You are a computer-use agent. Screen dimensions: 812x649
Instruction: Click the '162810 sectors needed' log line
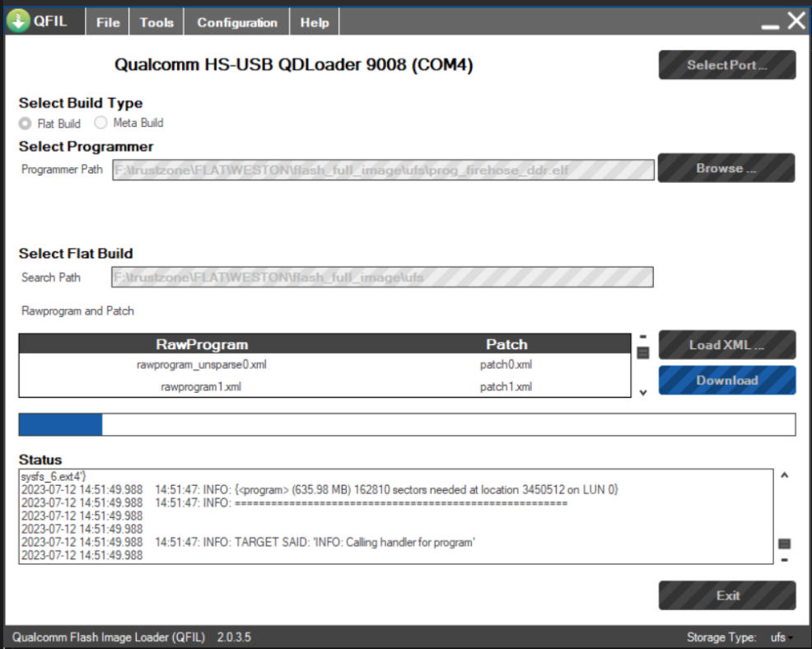(x=320, y=490)
